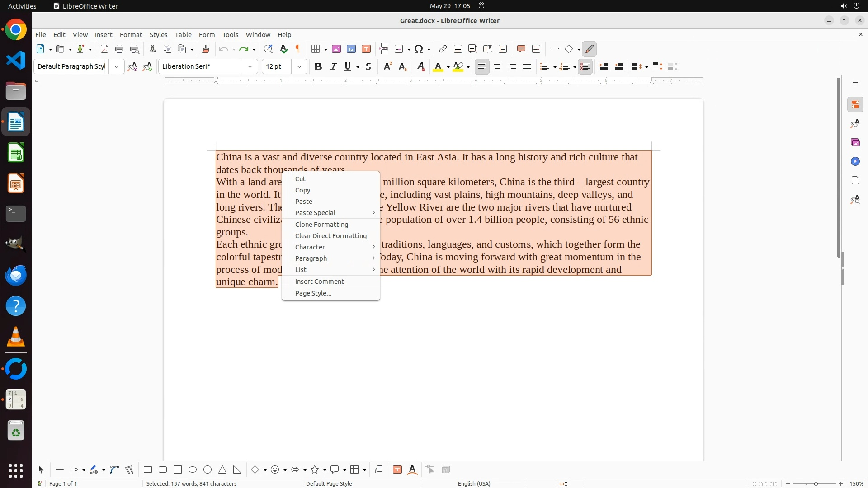
Task: Open the Thunderbird Mail dock icon
Action: click(x=16, y=276)
